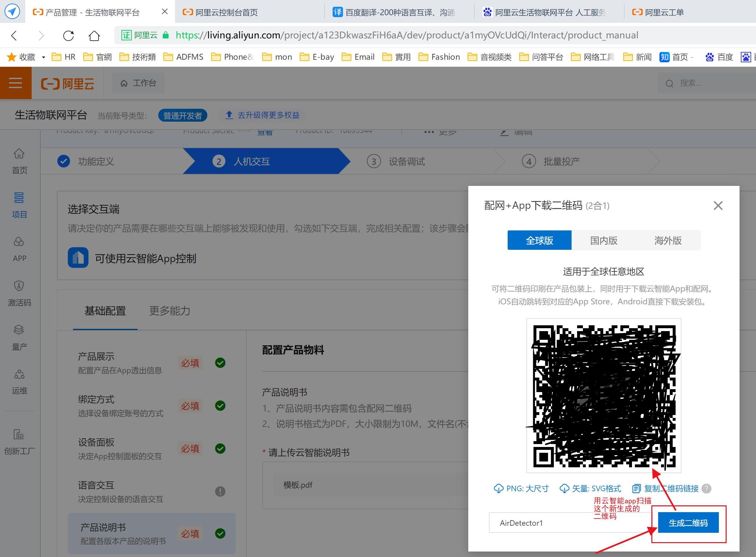Download 矢量 SVG格式 QR code
This screenshot has width=756, height=557.
click(x=590, y=488)
